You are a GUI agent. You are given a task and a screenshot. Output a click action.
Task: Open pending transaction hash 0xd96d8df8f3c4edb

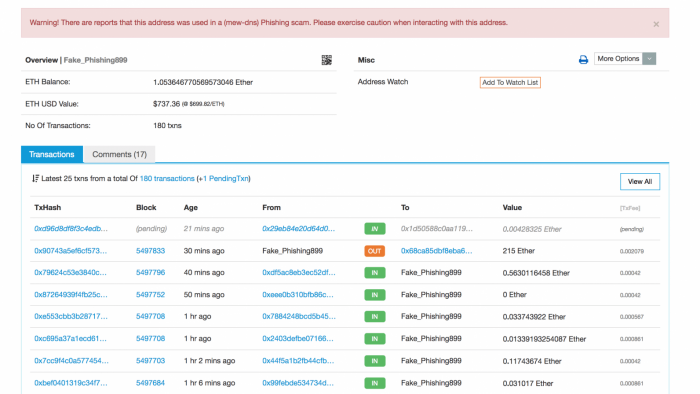(x=71, y=228)
